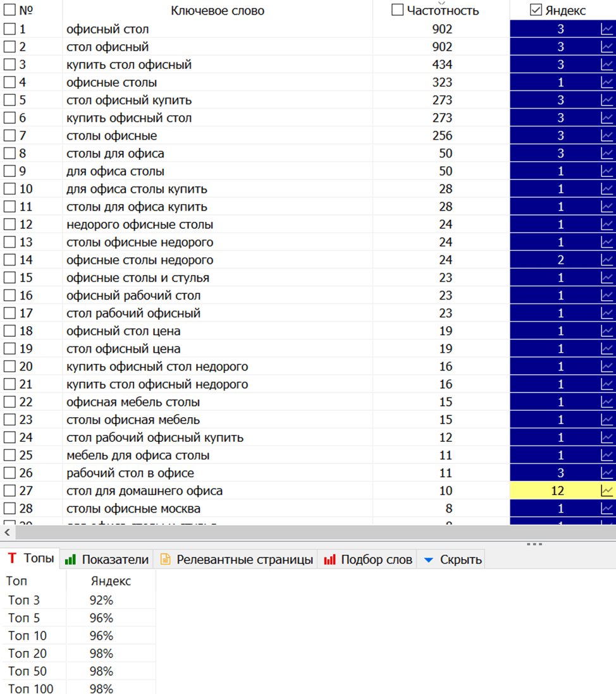
Task: Click the Частотность column header text
Action: tap(443, 11)
